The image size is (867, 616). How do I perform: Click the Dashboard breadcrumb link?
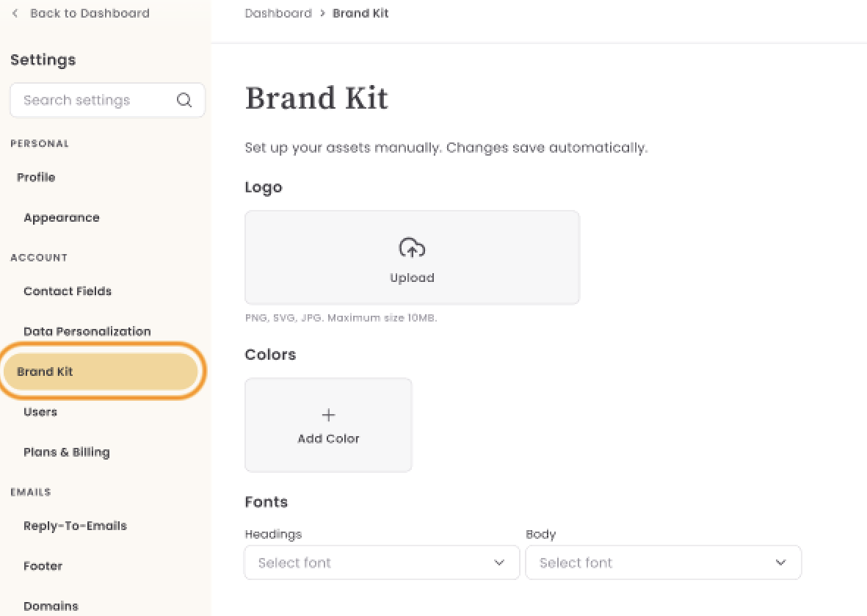point(279,13)
